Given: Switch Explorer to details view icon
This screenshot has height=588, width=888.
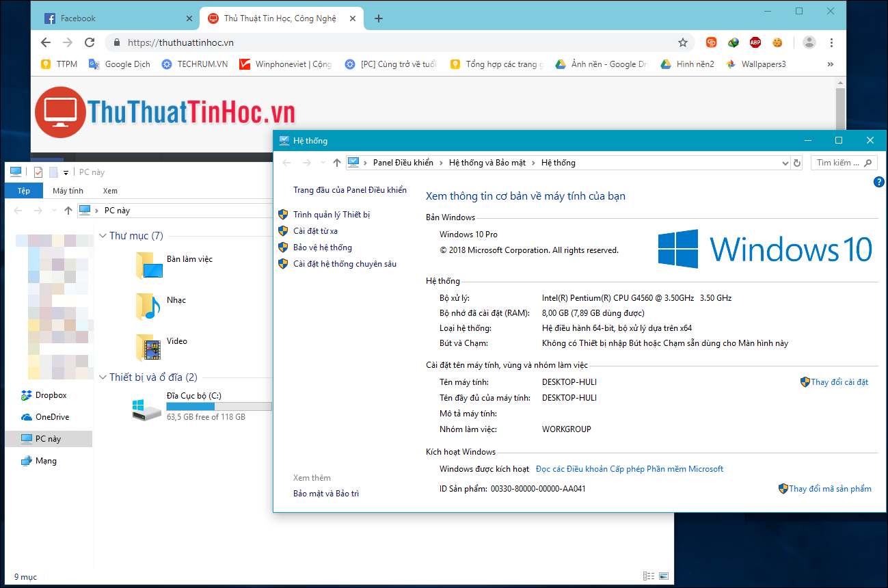Looking at the screenshot, I should pyautogui.click(x=648, y=576).
